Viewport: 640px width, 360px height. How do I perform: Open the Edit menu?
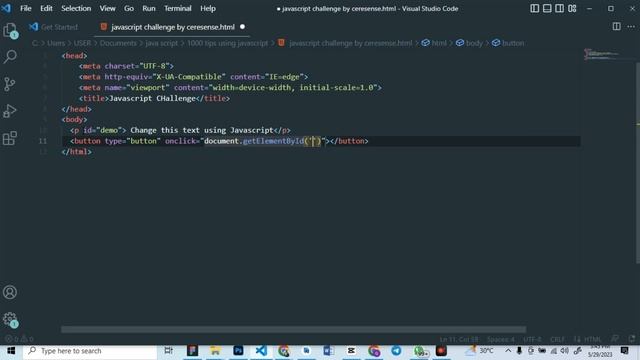(x=46, y=8)
